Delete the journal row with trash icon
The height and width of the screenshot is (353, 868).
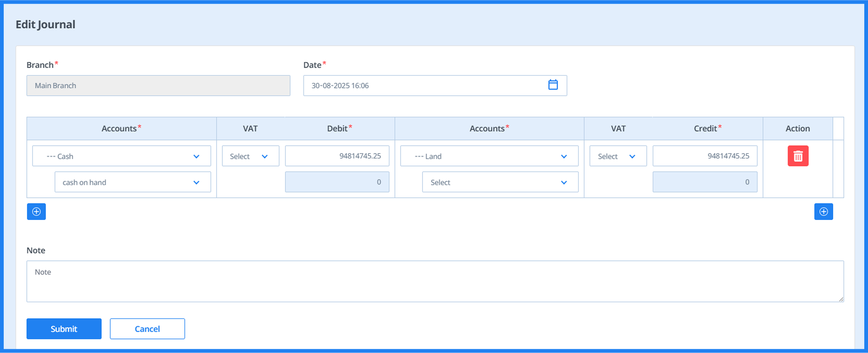(798, 156)
